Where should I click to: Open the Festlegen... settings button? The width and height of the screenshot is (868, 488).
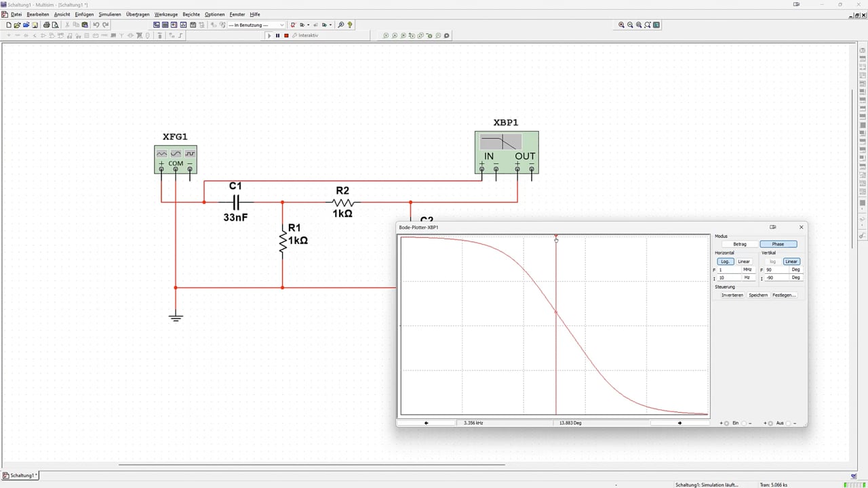(x=784, y=296)
